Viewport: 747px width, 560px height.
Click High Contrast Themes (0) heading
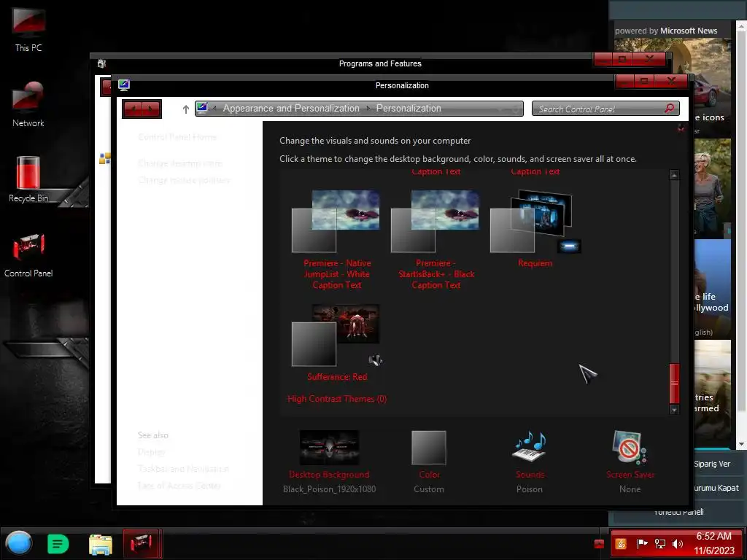click(x=337, y=399)
